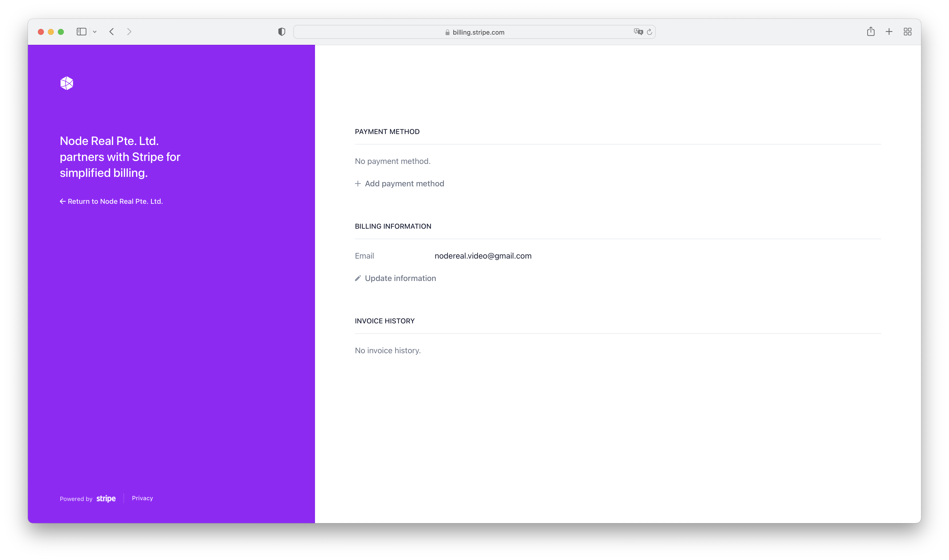Open the Privacy link in footer
This screenshot has height=560, width=949.
click(x=142, y=498)
